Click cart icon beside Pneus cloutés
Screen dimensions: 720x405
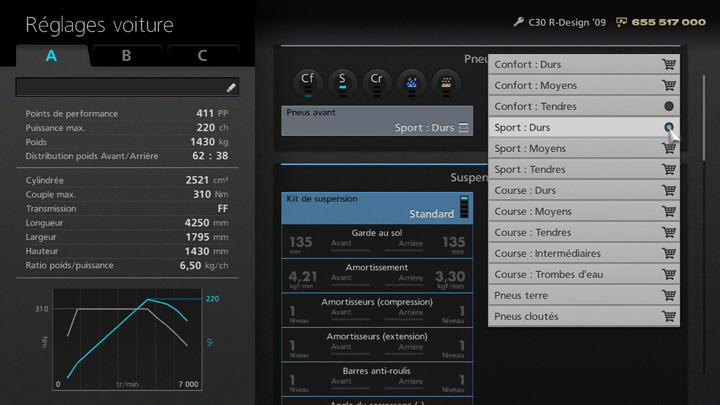pyautogui.click(x=668, y=316)
